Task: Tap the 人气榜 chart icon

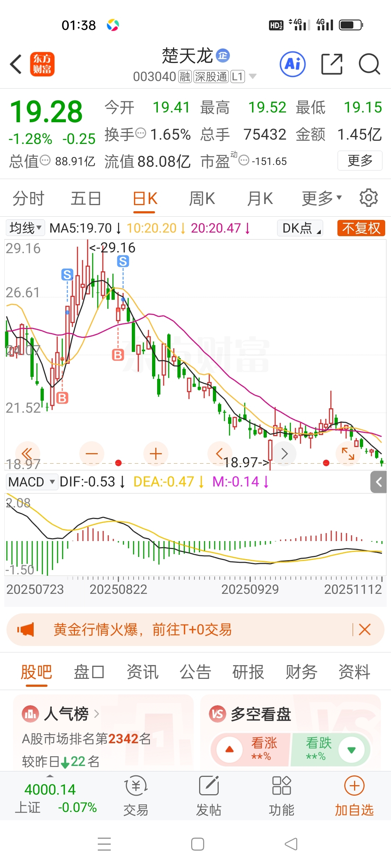Action: [x=30, y=714]
